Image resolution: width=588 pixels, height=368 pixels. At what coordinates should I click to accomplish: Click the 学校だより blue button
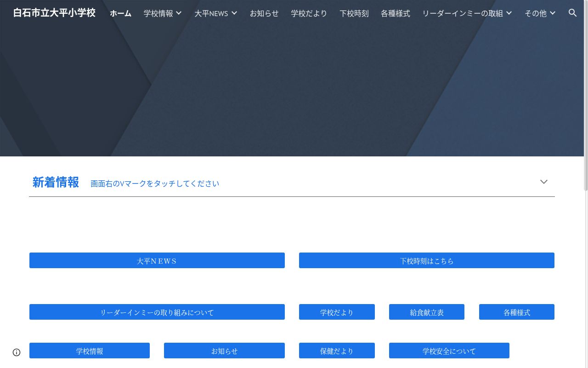point(337,312)
